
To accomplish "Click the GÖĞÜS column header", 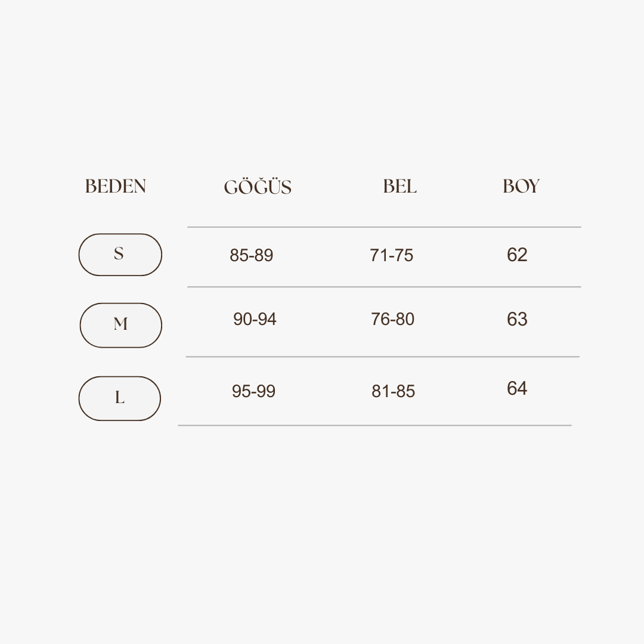I will tap(258, 187).
